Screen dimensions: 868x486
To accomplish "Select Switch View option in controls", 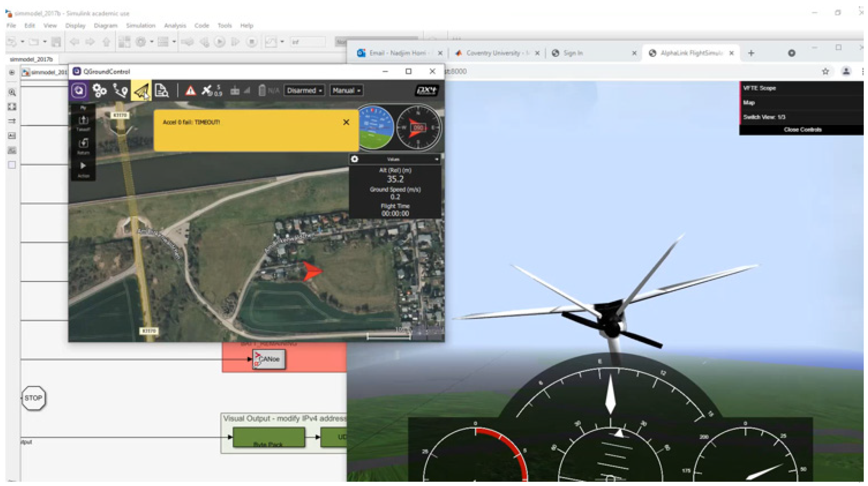I will [x=764, y=117].
